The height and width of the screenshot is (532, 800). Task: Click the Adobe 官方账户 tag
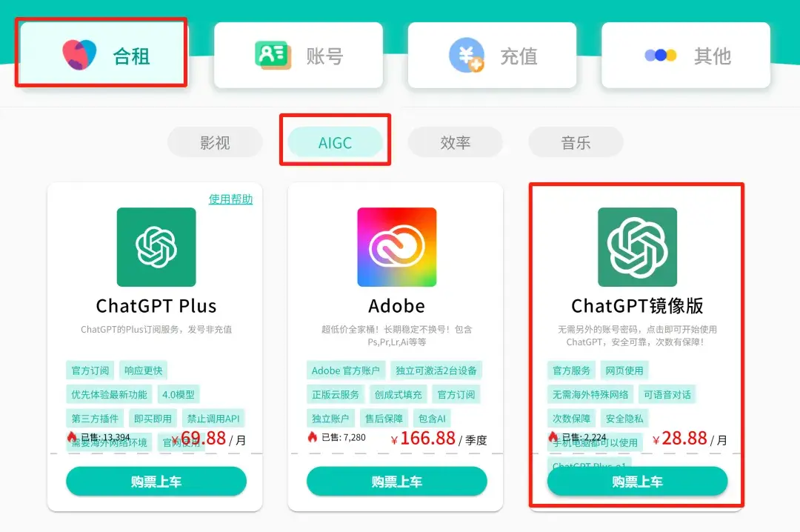pyautogui.click(x=345, y=370)
